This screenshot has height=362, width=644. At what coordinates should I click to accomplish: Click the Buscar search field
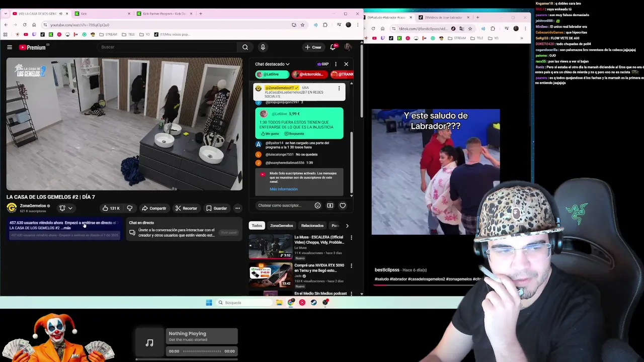click(166, 47)
